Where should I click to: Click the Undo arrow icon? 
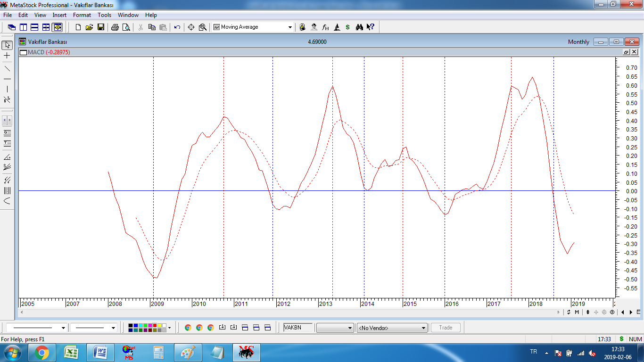(x=177, y=27)
